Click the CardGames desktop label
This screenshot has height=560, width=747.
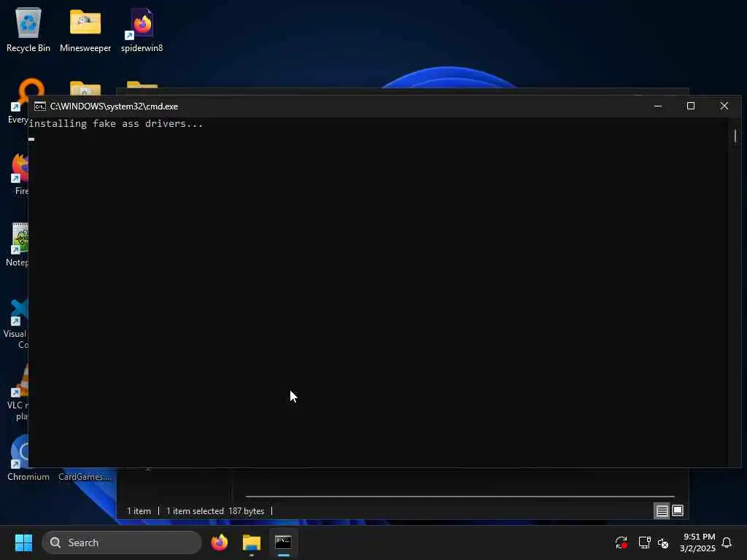(85, 477)
